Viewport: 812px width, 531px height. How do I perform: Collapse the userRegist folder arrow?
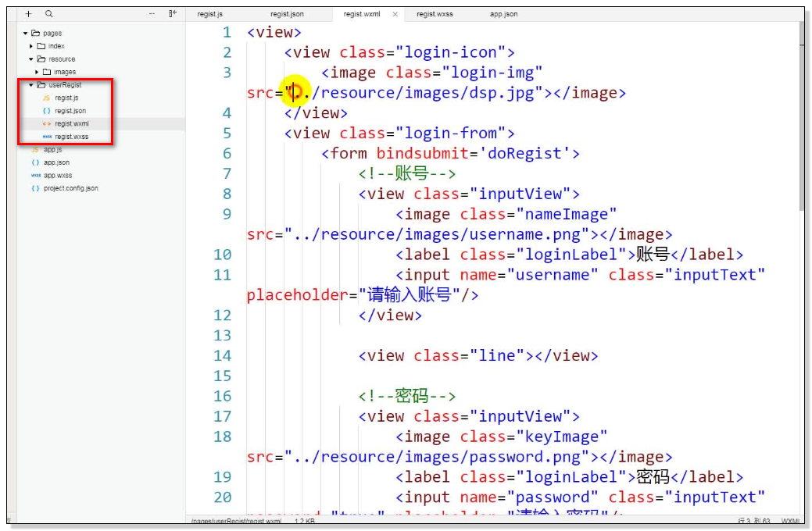[31, 85]
